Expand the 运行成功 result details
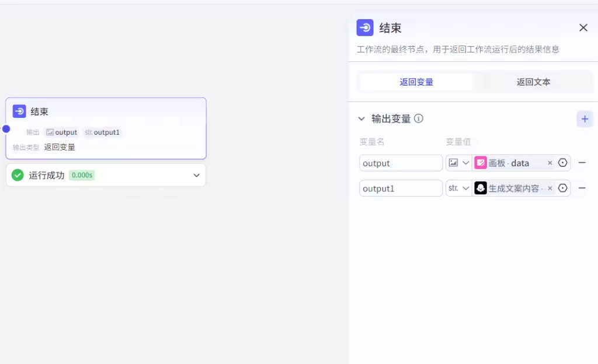Viewport: 598px width, 364px height. click(x=196, y=175)
